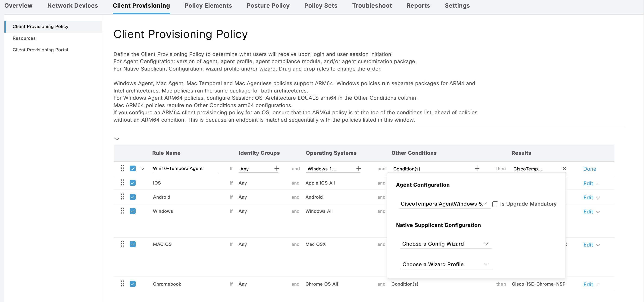Viewport: 644px width, 302px height.
Task: Grab drag handle of IOS rule
Action: point(122,183)
